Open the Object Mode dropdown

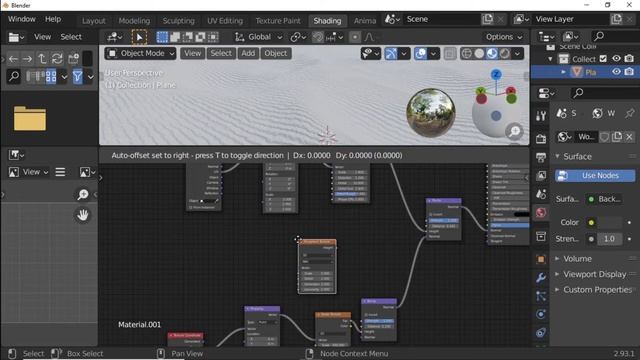(140, 53)
